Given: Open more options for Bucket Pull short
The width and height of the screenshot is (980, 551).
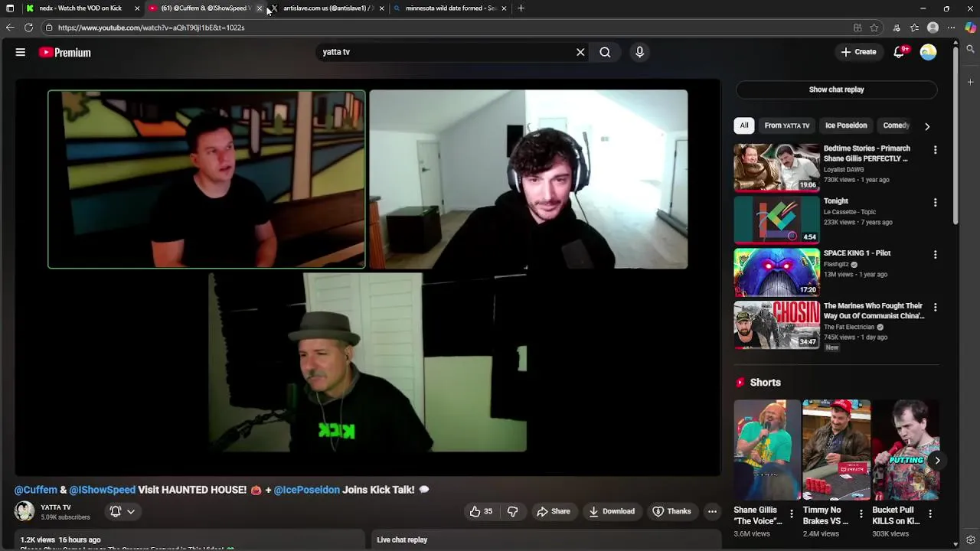Looking at the screenshot, I should point(930,514).
